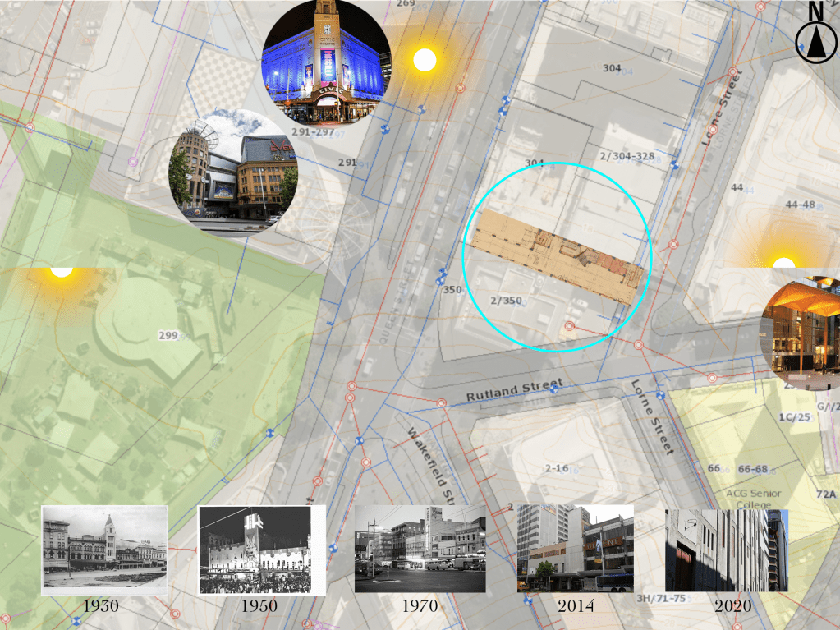Select parcel 299 in the green park
Screen dimensions: 840x630
point(168,335)
